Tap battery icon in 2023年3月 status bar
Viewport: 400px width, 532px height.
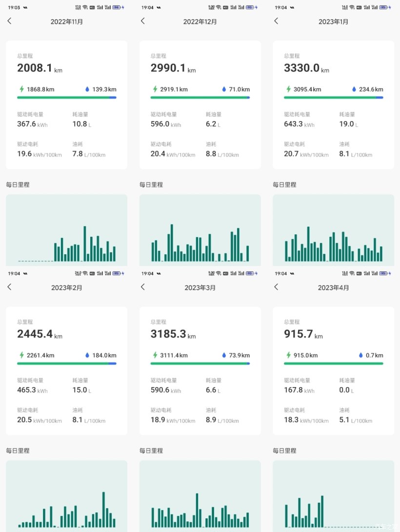click(250, 273)
